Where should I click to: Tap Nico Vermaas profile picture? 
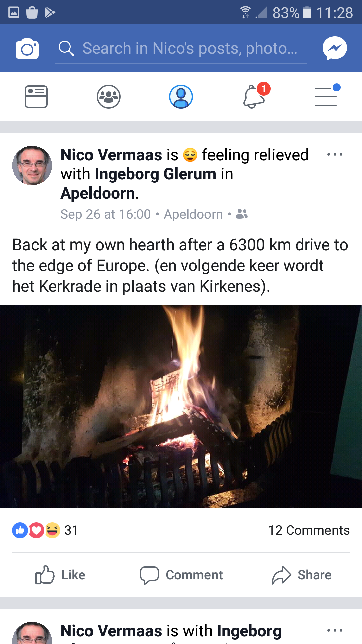pyautogui.click(x=32, y=165)
